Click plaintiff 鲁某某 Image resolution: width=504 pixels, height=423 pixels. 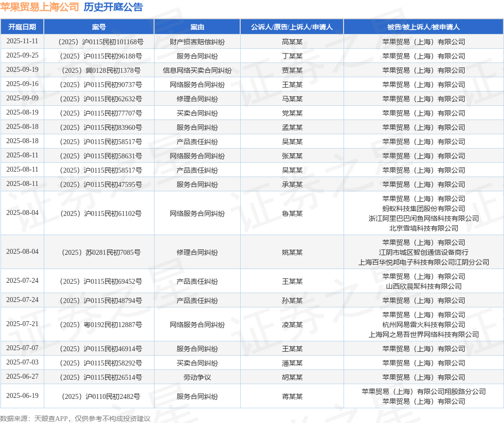(292, 213)
